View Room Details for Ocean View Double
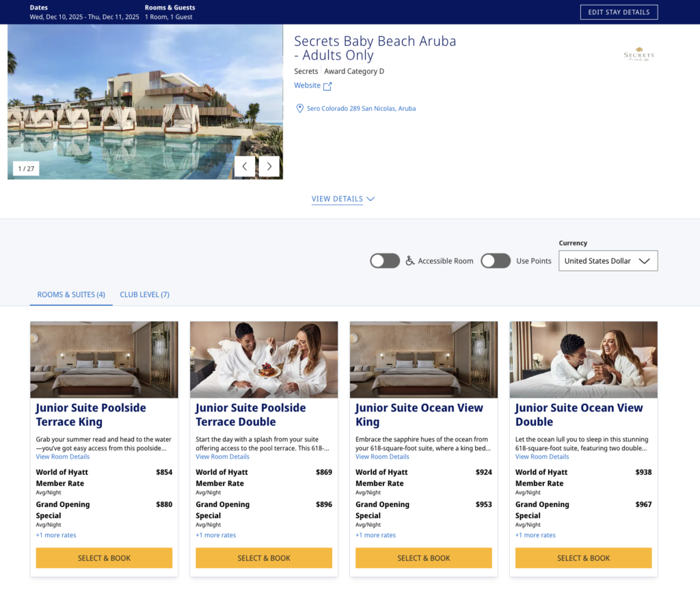The height and width of the screenshot is (600, 700). [x=542, y=456]
